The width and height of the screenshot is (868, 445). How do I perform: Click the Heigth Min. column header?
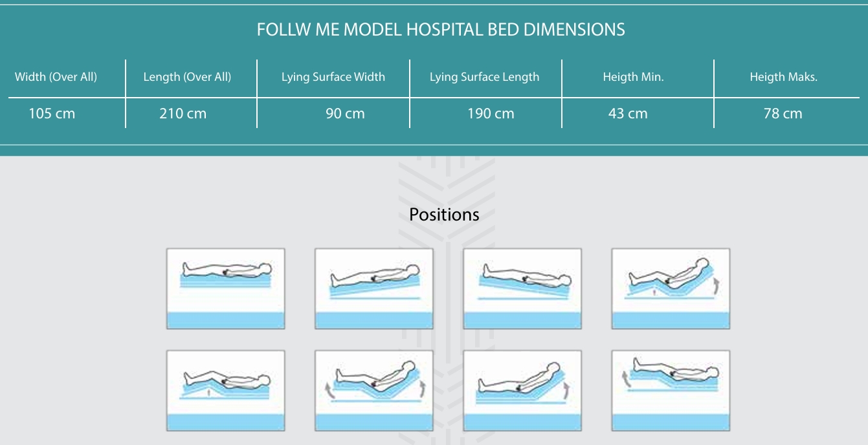(x=633, y=77)
